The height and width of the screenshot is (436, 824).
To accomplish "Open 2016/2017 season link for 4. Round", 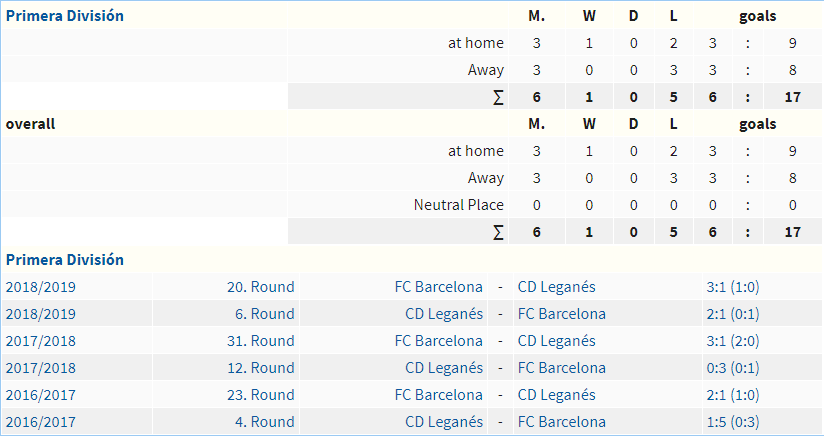I will click(40, 422).
